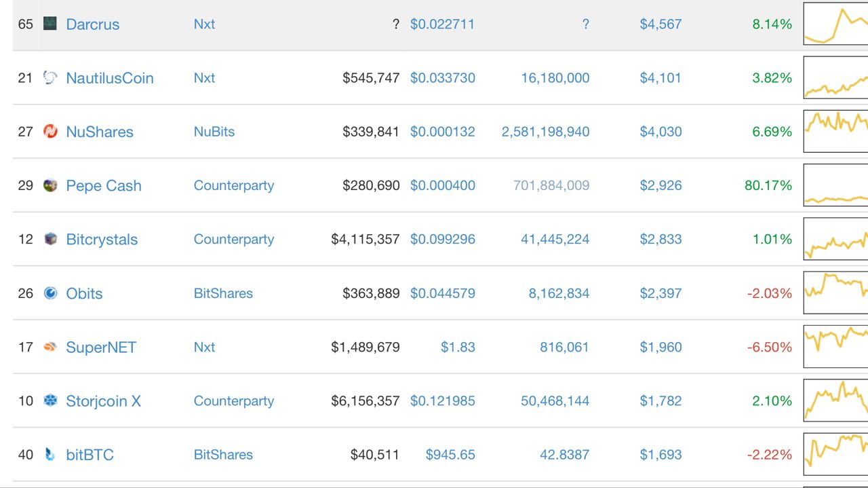Click BitShares platform link for bitBTC

coord(223,455)
